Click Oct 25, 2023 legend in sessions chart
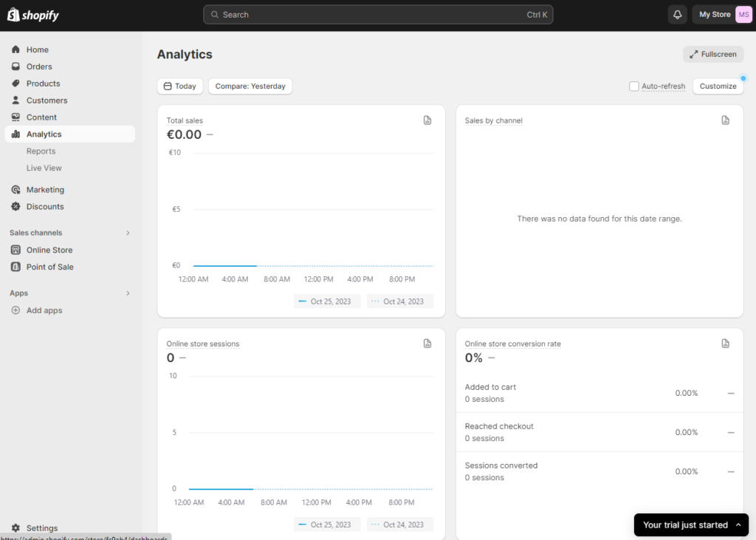This screenshot has width=756, height=540. (327, 524)
